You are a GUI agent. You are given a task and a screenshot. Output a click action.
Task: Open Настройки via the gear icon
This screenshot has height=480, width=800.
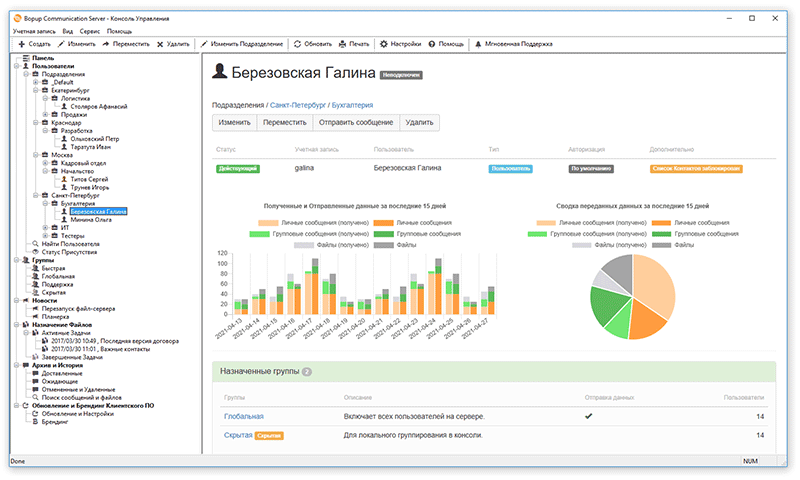click(384, 44)
